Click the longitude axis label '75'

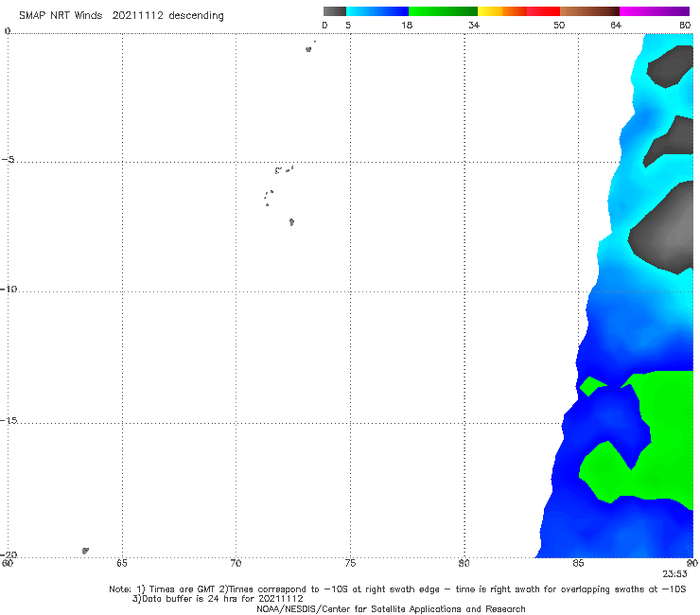coord(350,563)
